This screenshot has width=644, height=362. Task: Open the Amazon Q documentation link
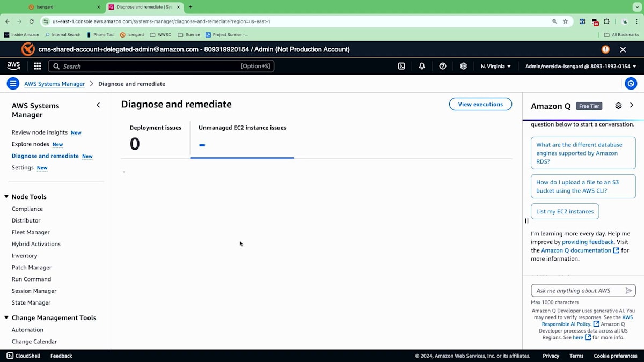(x=580, y=250)
